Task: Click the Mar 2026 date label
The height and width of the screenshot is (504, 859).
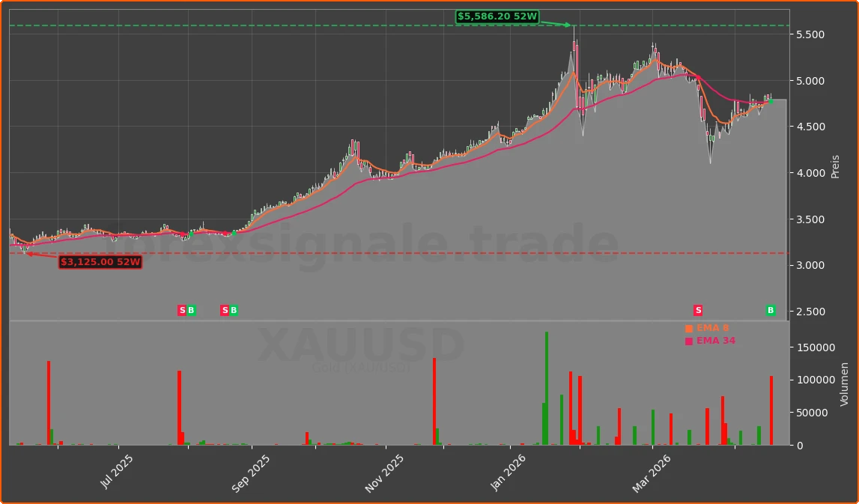Action: [x=650, y=474]
